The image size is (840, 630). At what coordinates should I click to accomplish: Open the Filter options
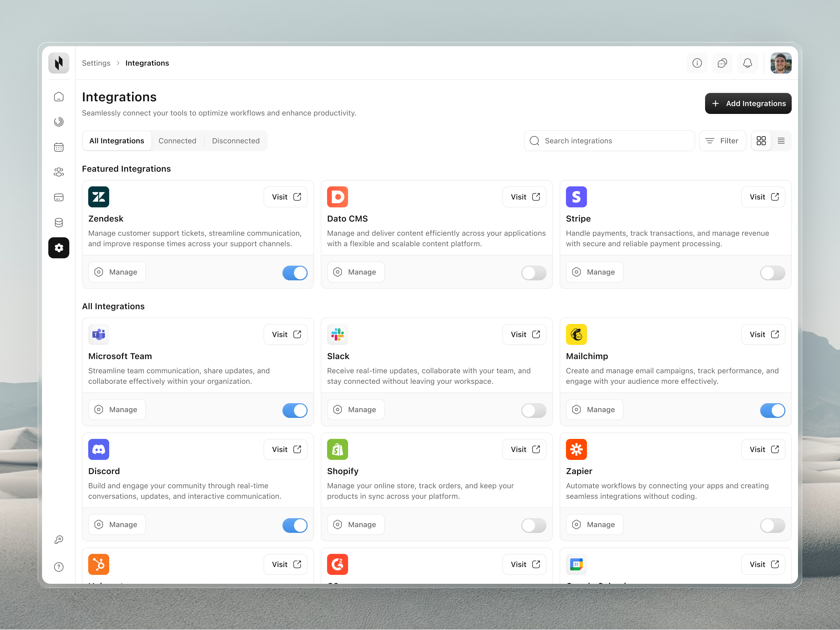[723, 141]
